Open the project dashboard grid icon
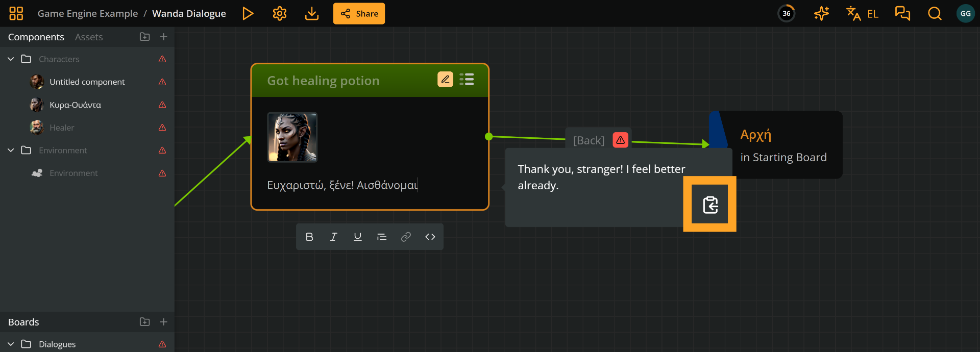Image resolution: width=980 pixels, height=352 pixels. pos(16,13)
